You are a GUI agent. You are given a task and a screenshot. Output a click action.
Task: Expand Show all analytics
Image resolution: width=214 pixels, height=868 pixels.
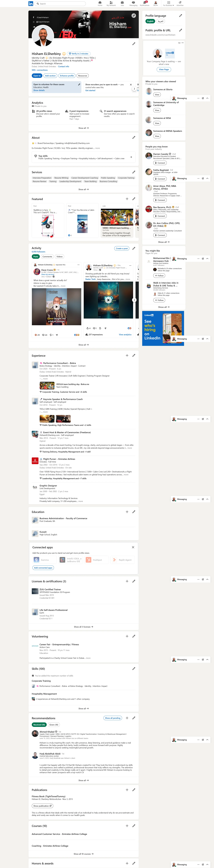(84, 128)
